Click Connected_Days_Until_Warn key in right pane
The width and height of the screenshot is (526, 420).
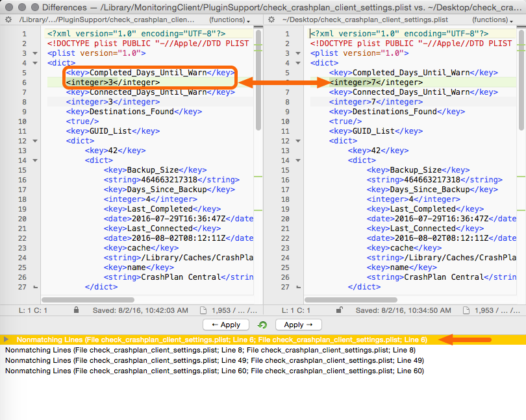pos(413,92)
